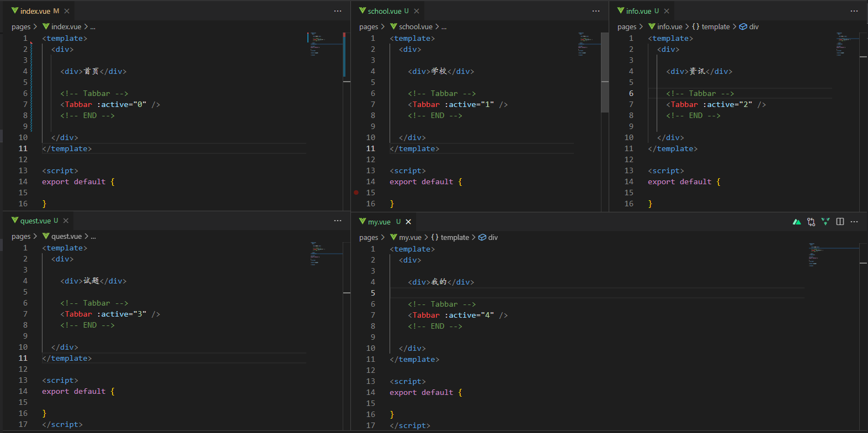Screen dimensions: 868x433
Task: Click the info.vue minimap preview
Action: (847, 44)
